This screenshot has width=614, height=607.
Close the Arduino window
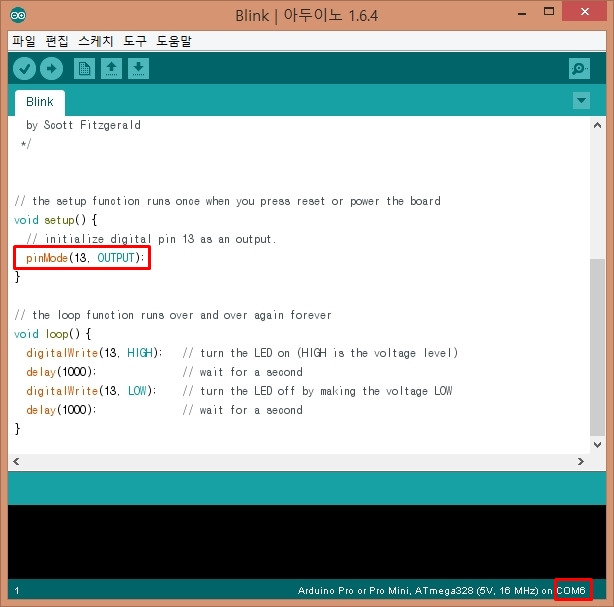[585, 11]
